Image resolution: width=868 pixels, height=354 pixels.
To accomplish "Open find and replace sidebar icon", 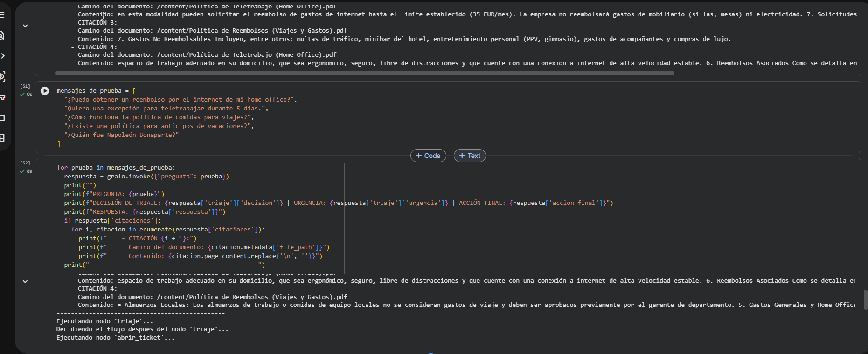I will [2, 35].
